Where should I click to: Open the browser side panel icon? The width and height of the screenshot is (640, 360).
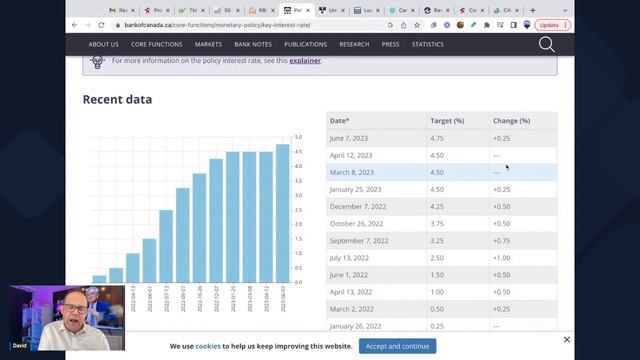(x=513, y=25)
